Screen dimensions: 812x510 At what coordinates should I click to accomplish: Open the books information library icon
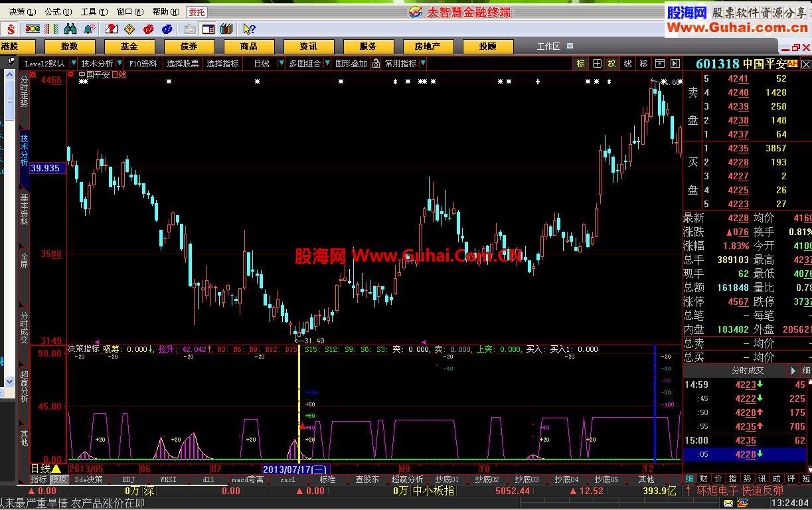coord(226,29)
